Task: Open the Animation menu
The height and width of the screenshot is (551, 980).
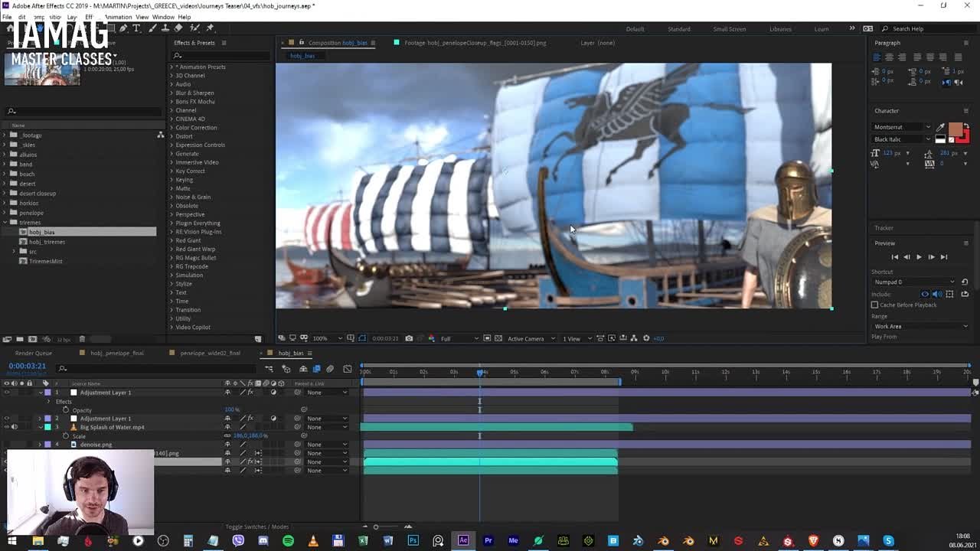Action: (119, 15)
